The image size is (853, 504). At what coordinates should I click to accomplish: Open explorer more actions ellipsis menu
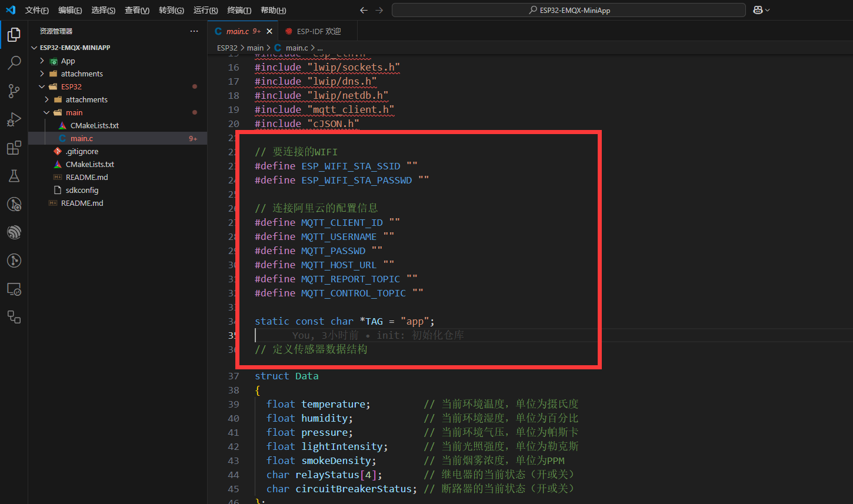(194, 31)
